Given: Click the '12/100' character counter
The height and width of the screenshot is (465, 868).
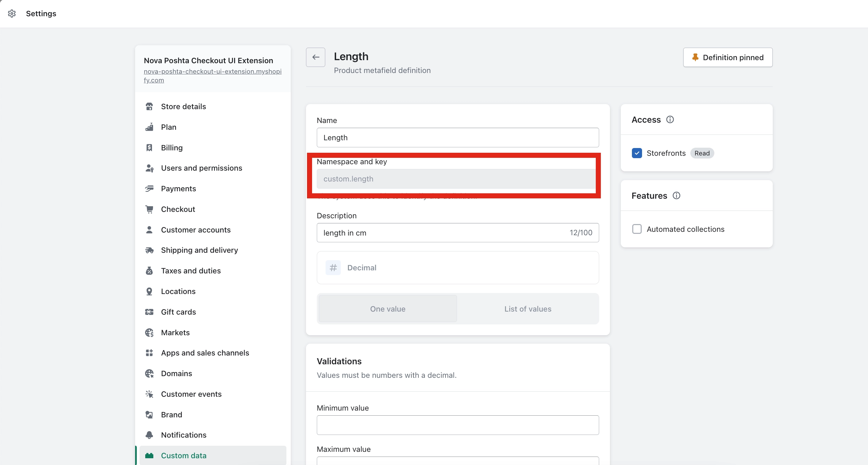Looking at the screenshot, I should click(581, 232).
